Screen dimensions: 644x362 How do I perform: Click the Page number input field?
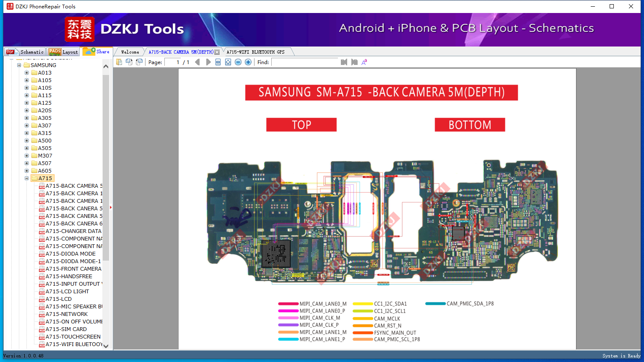pyautogui.click(x=173, y=62)
